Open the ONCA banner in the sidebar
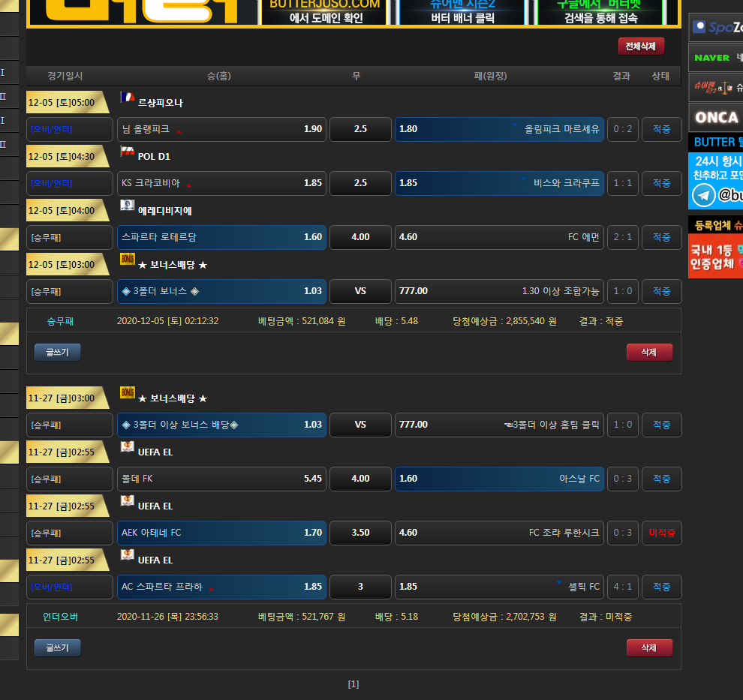 pos(715,118)
